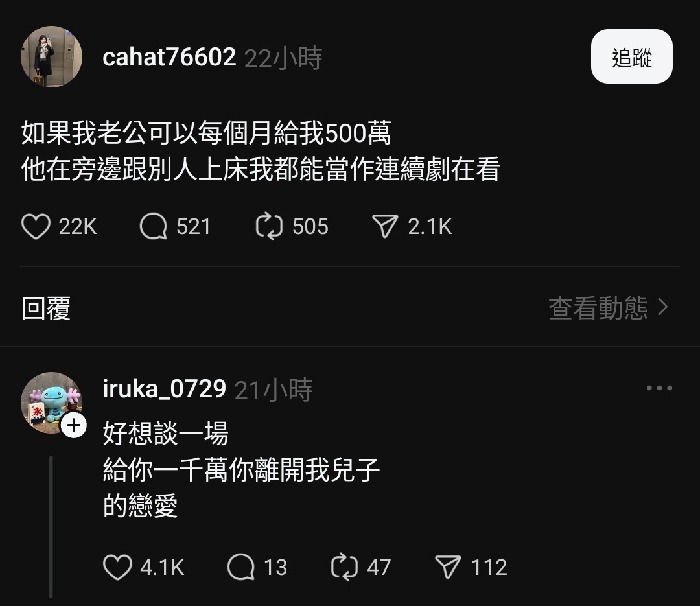This screenshot has width=700, height=606.
Task: Follow iruka_0729 with plus badge
Action: tap(74, 425)
